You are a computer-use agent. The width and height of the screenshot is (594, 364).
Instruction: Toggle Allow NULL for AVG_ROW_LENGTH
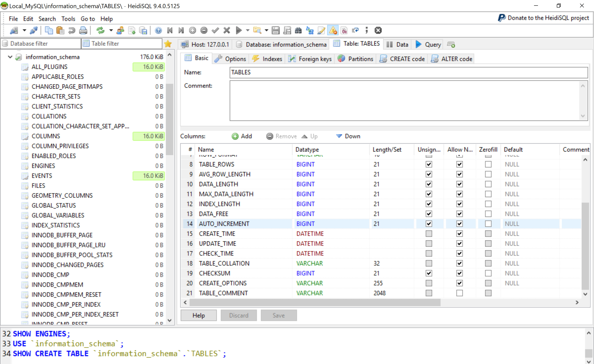[460, 174]
